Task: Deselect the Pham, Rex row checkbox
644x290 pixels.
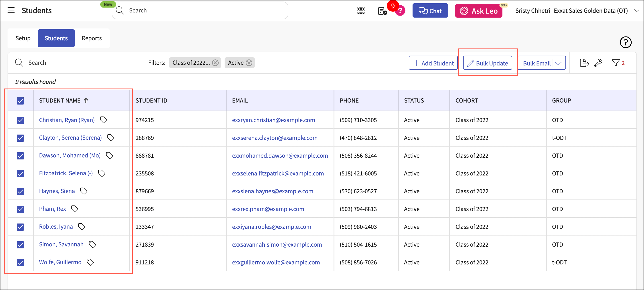Action: [x=20, y=209]
